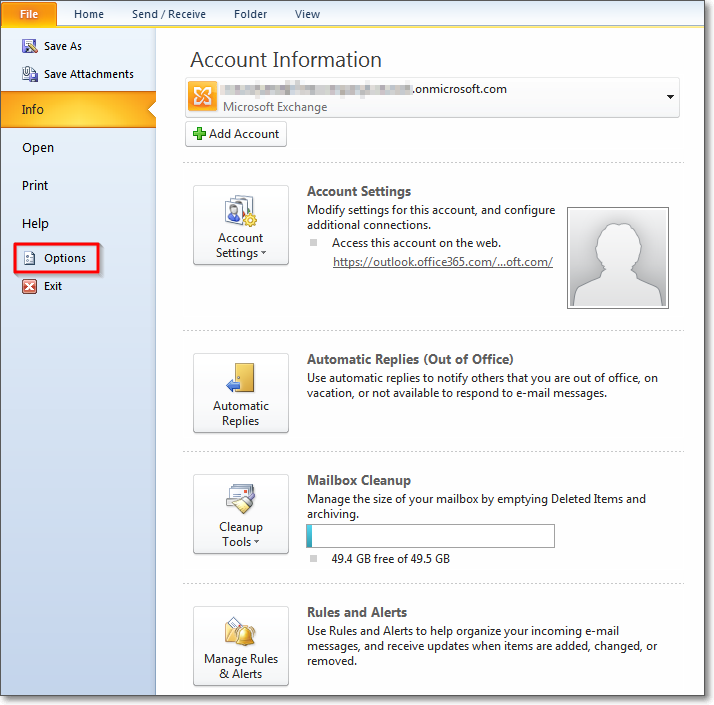
Task: Click the Save Attachments label
Action: pos(89,74)
